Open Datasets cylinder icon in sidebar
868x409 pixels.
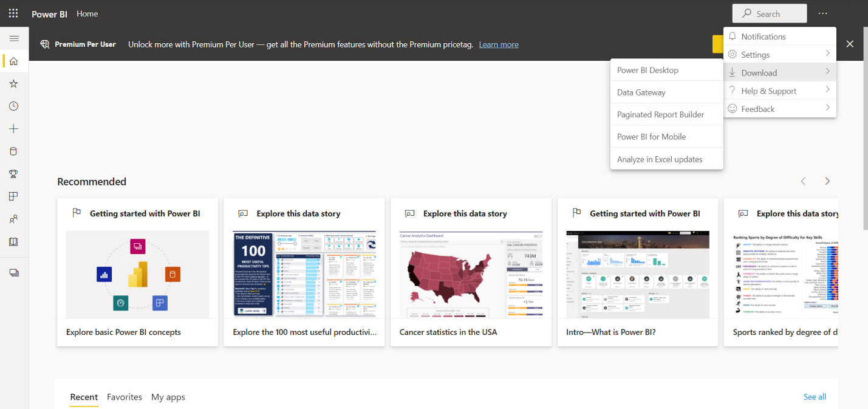(14, 151)
